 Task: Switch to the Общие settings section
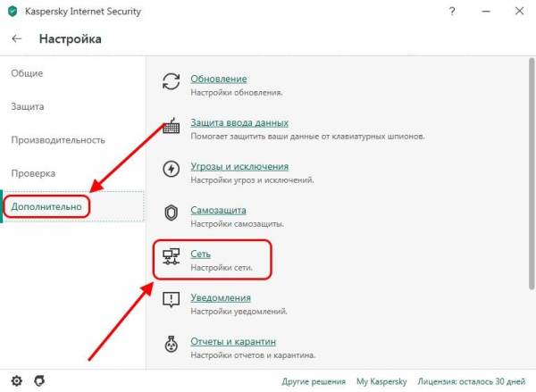point(27,73)
